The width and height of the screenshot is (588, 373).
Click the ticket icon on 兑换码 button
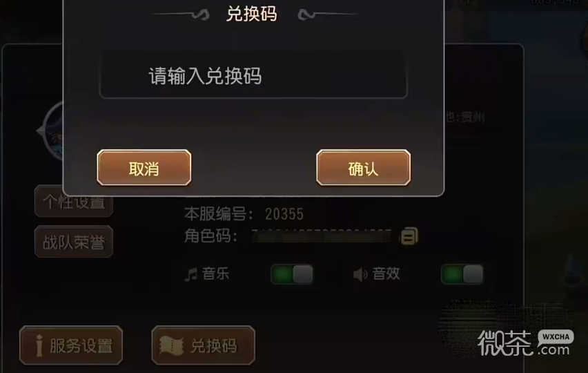click(171, 345)
